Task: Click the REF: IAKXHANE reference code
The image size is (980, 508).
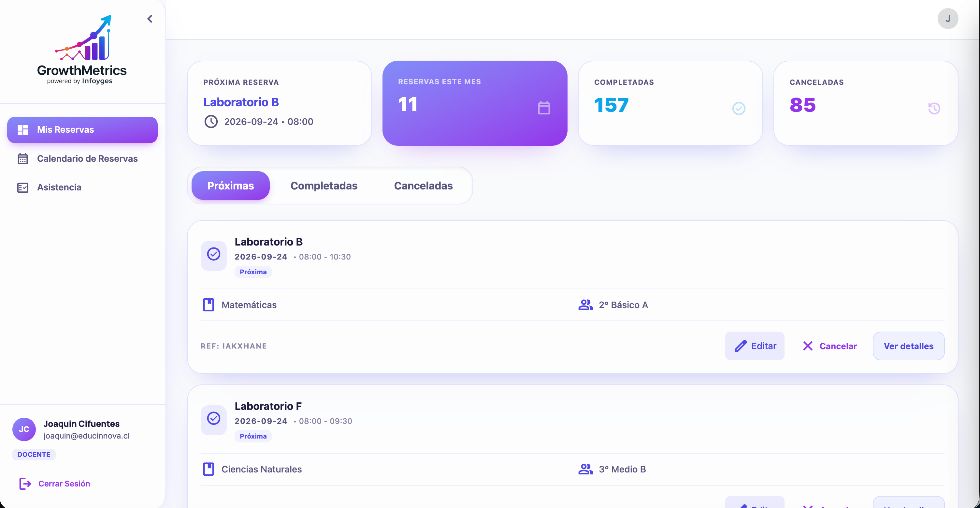Action: [234, 346]
